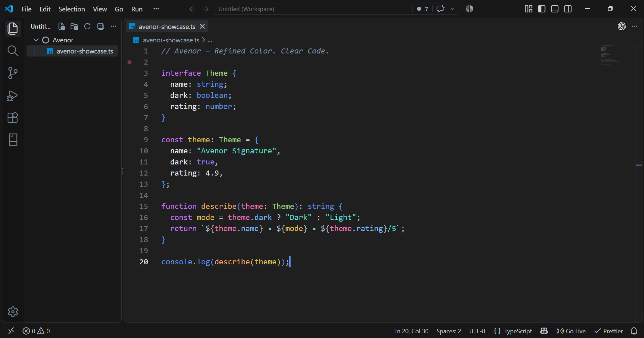This screenshot has height=338, width=644.
Task: Open the Search view in activity bar
Action: 13,51
